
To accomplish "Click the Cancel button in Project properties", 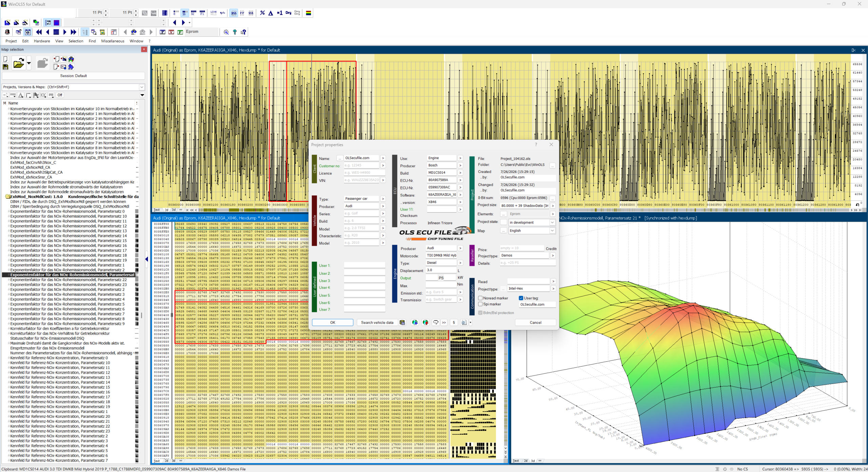I will click(x=535, y=322).
